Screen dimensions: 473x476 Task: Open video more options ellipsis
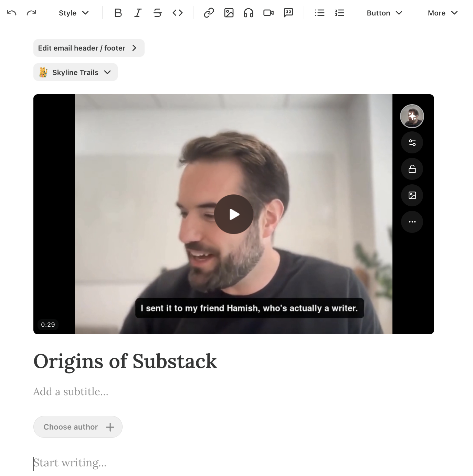412,222
